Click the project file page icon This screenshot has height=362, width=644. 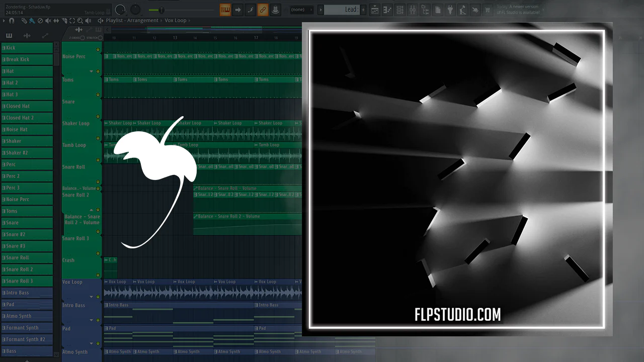(x=438, y=10)
